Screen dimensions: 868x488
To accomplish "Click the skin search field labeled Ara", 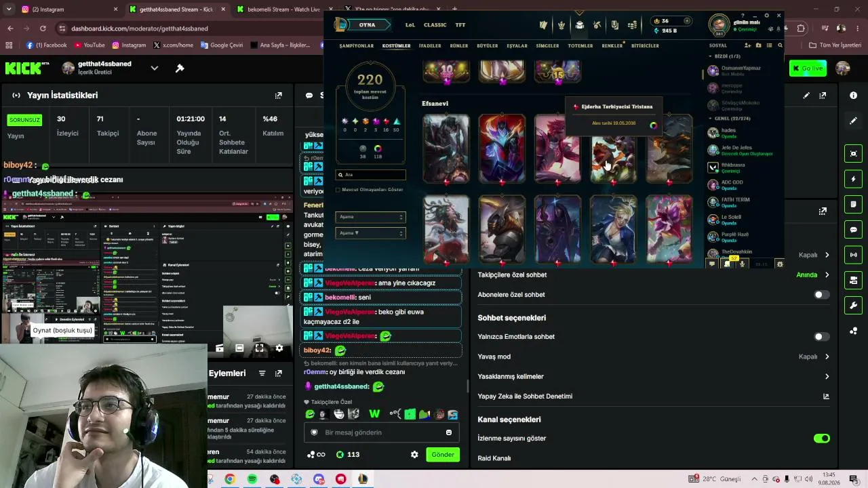I will (x=370, y=175).
